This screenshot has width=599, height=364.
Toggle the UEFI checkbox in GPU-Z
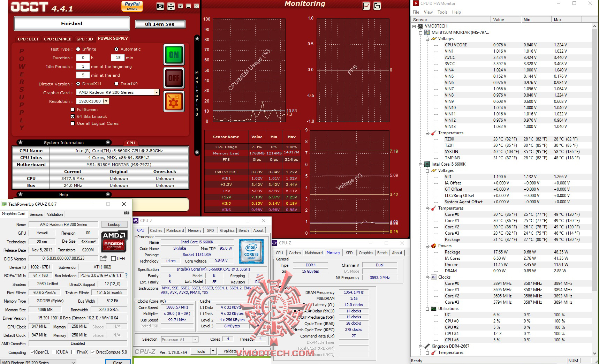(x=113, y=258)
